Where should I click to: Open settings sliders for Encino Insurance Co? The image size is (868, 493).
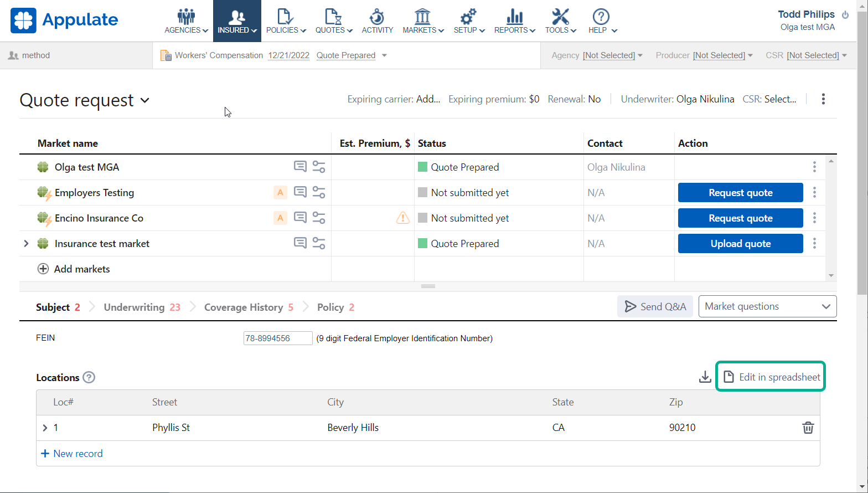click(319, 218)
